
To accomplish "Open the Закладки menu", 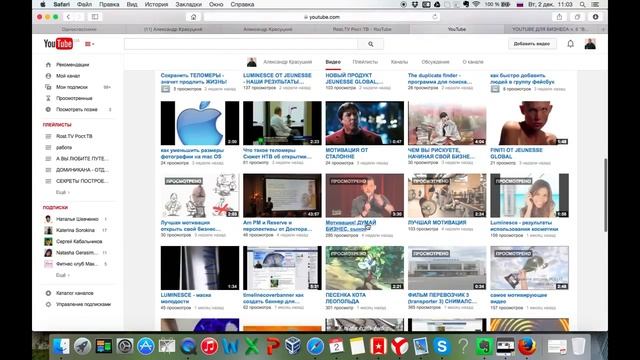I will [x=189, y=4].
